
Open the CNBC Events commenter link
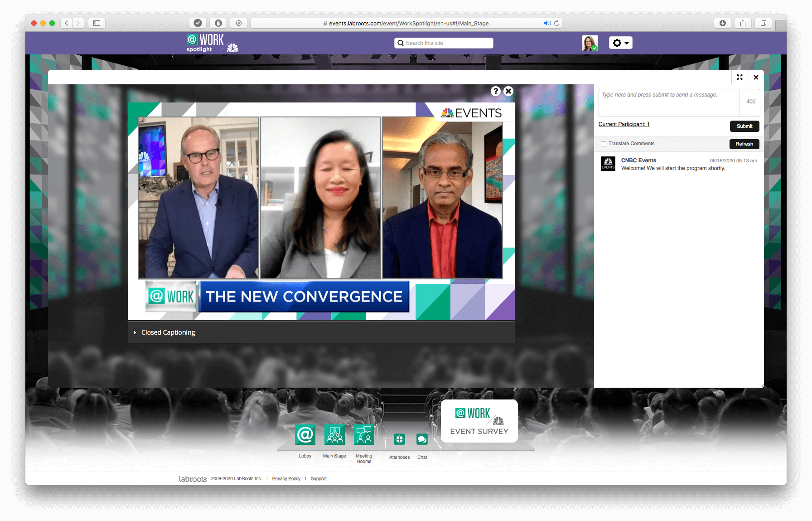638,161
